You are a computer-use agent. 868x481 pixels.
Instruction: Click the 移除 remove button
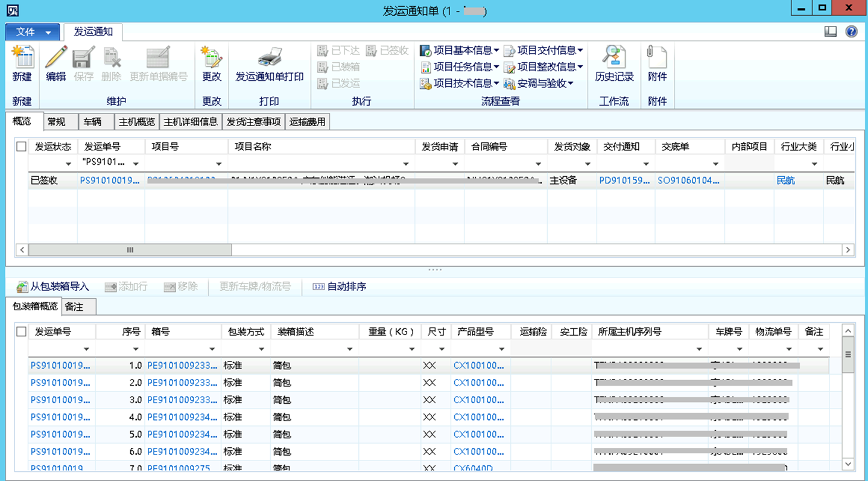point(181,287)
